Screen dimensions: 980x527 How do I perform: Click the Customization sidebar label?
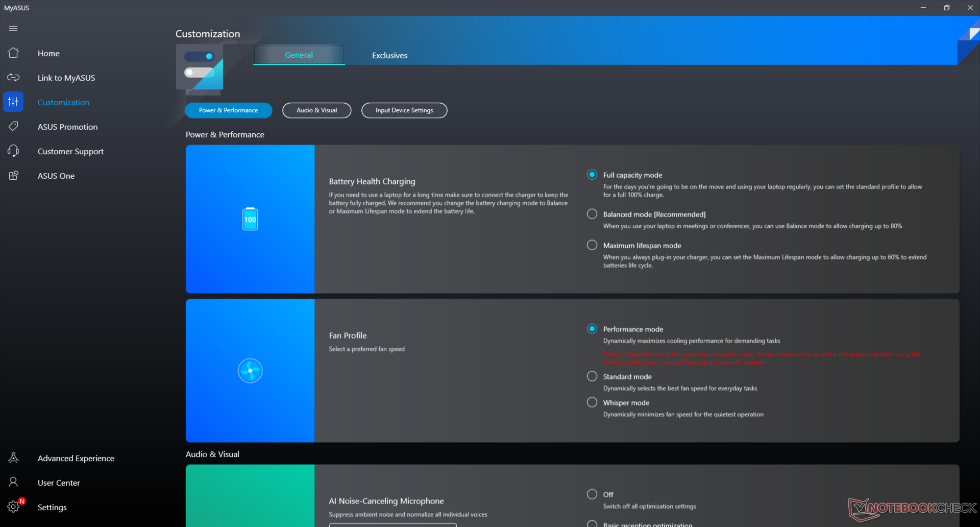tap(63, 102)
